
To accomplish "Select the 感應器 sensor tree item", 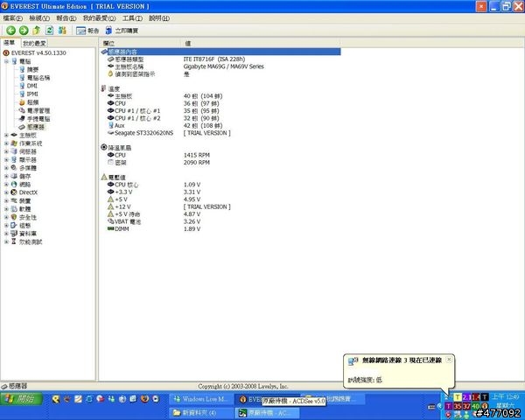I will [x=36, y=127].
